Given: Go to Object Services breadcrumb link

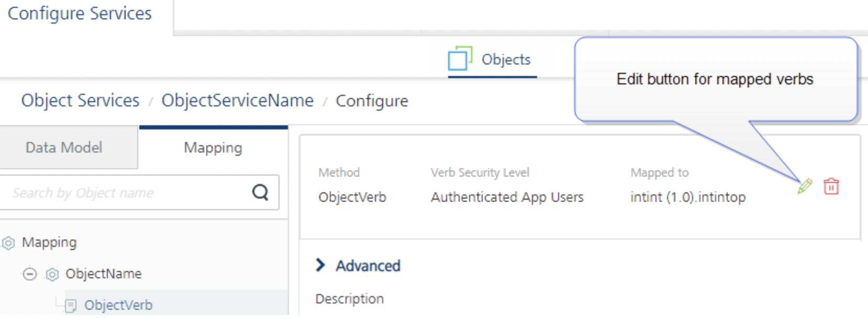Looking at the screenshot, I should [x=80, y=100].
